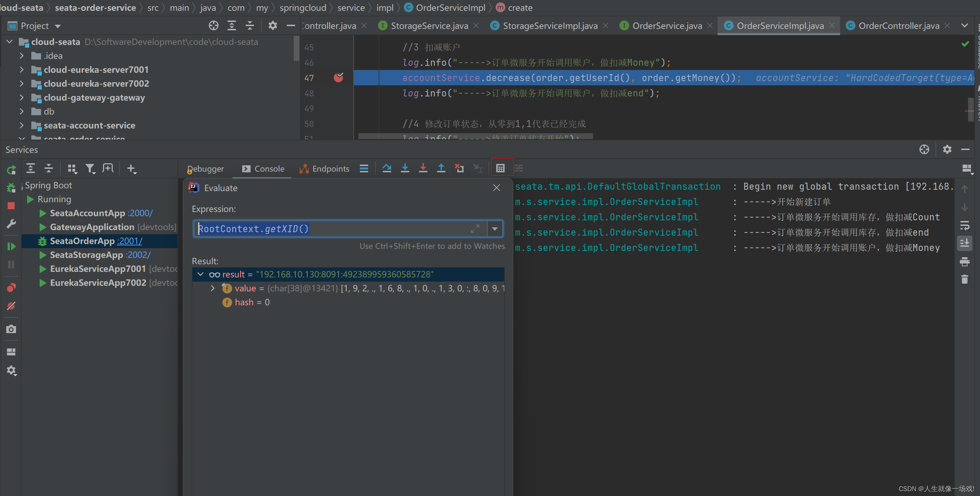This screenshot has height=496, width=980.
Task: Take thread dump via camera icon
Action: point(11,329)
